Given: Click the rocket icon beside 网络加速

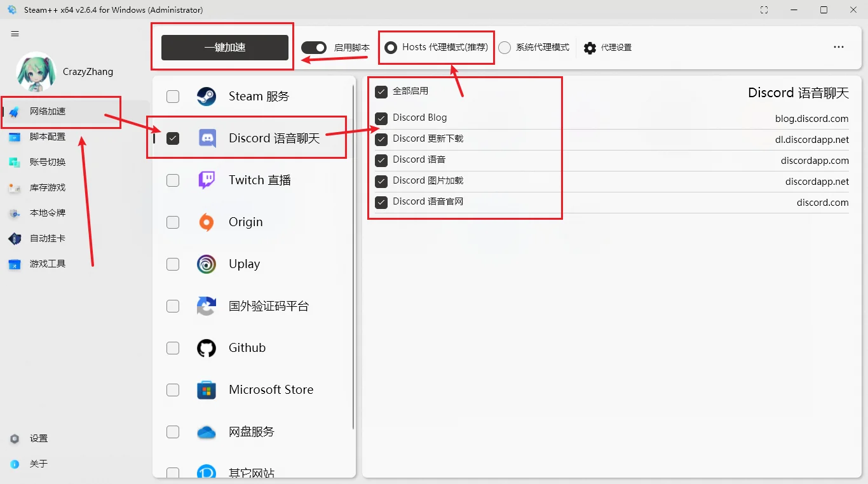Looking at the screenshot, I should [14, 112].
